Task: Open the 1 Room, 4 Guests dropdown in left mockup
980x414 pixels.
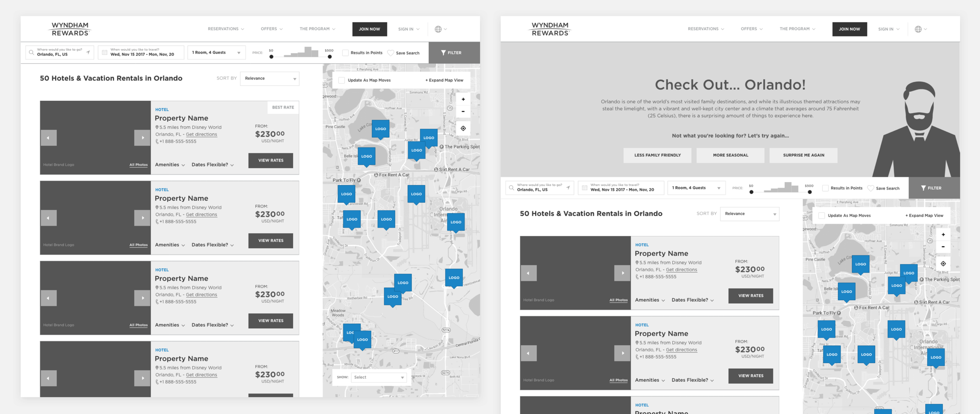Action: pyautogui.click(x=216, y=53)
